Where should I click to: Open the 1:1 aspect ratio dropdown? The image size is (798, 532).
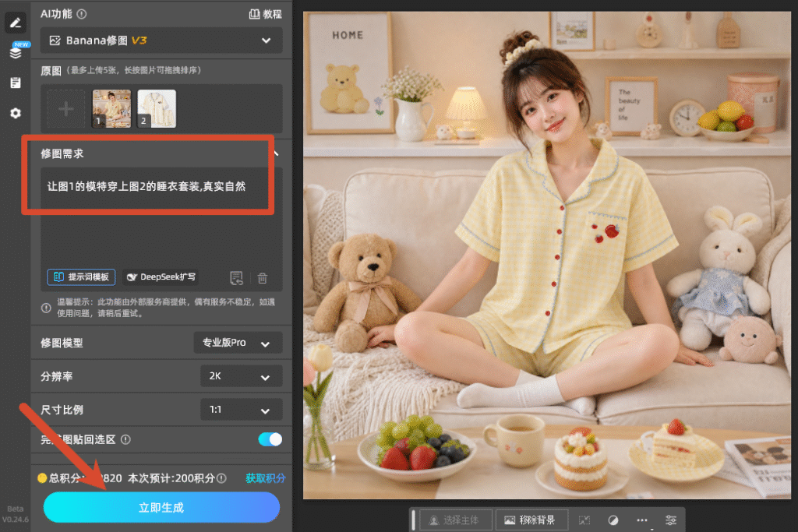[x=242, y=410]
